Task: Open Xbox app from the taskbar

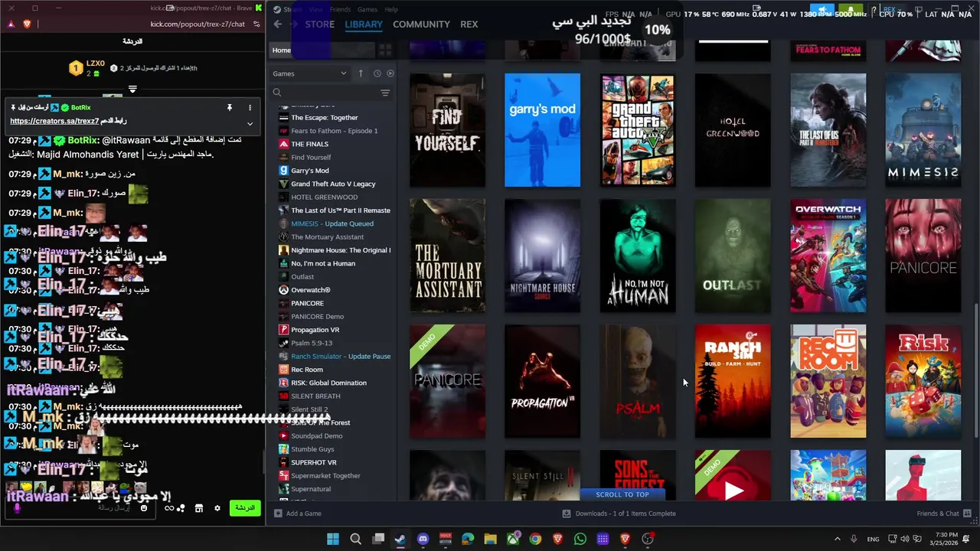Action: click(x=513, y=539)
